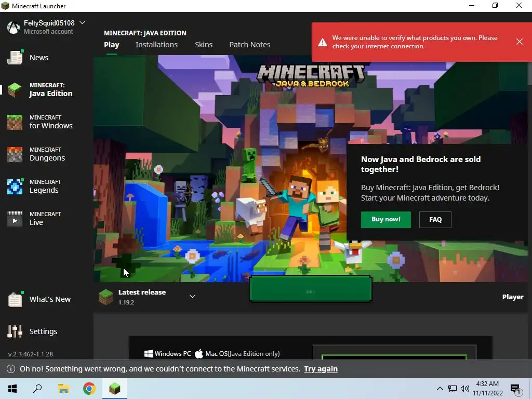Click the volume speaker tray icon

(x=465, y=389)
